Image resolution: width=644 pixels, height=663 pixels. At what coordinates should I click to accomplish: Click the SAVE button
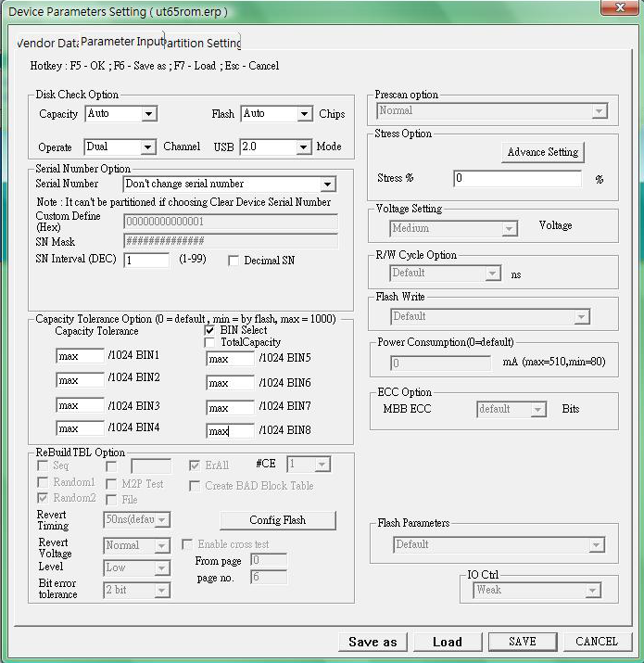pos(523,642)
